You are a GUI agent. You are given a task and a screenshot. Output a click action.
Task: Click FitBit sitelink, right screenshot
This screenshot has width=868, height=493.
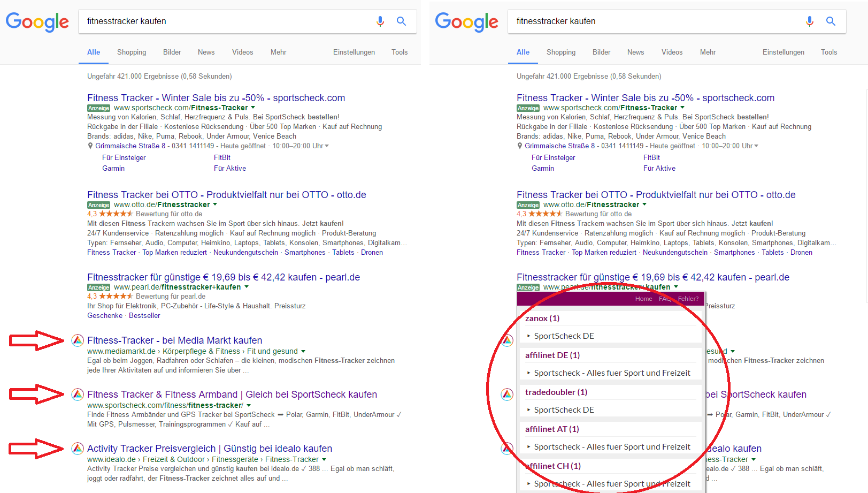coord(651,158)
